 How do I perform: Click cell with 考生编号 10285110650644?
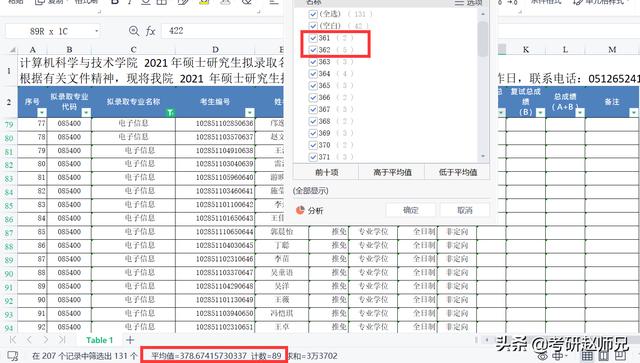point(215,232)
